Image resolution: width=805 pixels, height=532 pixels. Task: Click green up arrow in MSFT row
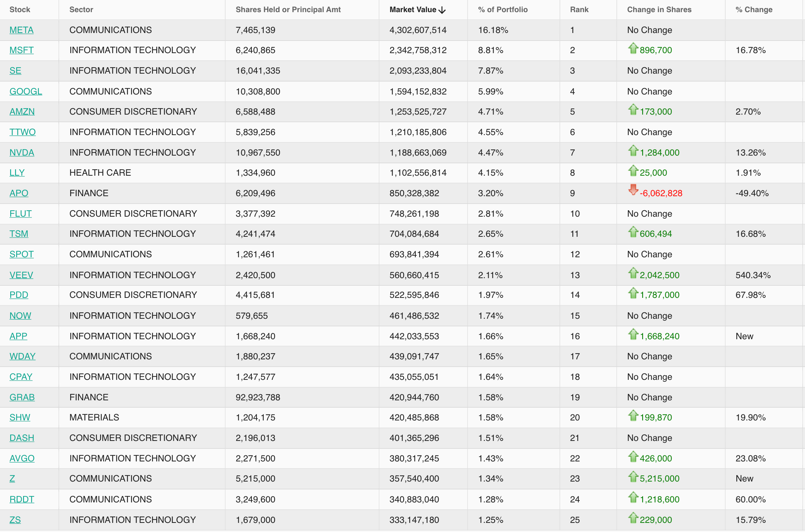[x=633, y=48]
